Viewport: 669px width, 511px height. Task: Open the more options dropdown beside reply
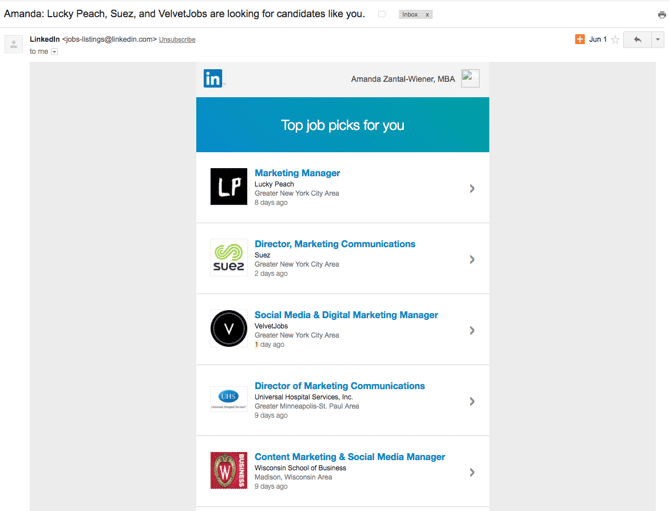pyautogui.click(x=657, y=40)
